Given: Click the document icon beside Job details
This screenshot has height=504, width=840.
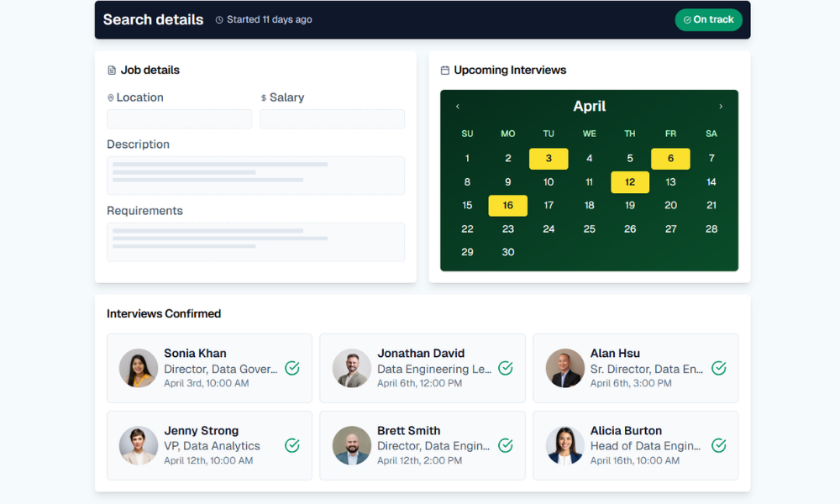Looking at the screenshot, I should [x=112, y=71].
